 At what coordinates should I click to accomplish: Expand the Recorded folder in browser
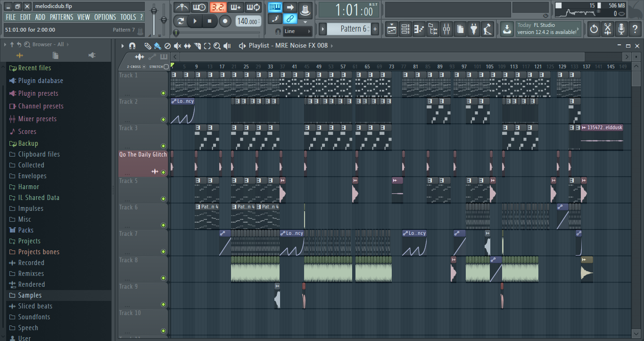(31, 263)
